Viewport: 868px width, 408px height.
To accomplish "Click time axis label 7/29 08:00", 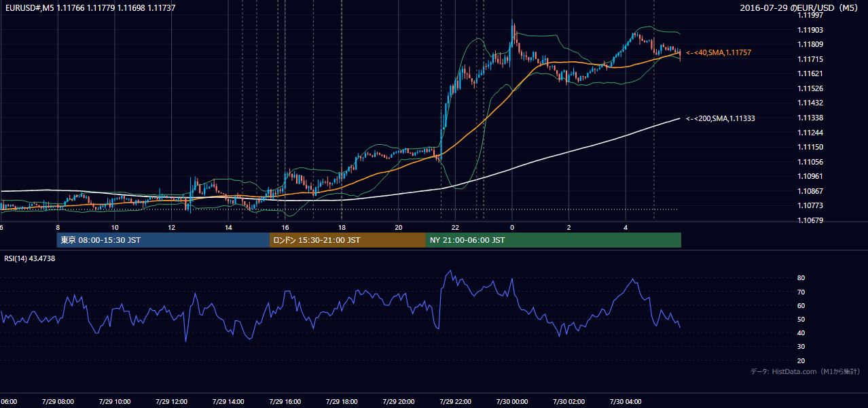I will 58,402.
